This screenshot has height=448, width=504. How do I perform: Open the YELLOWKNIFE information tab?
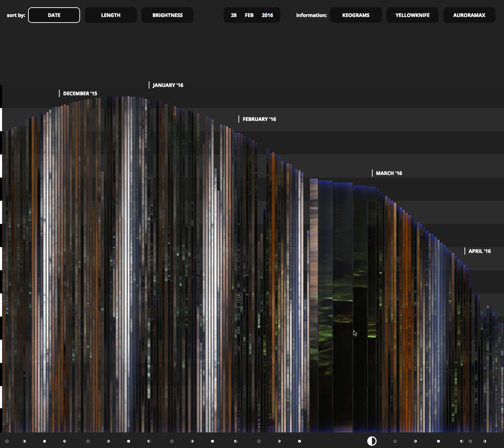(412, 15)
